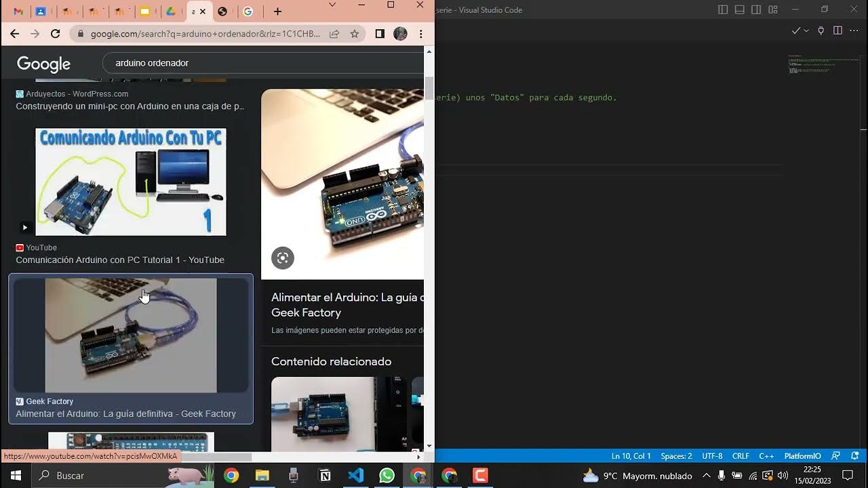The image size is (868, 488).
Task: Share this page from address bar
Action: coord(334,34)
